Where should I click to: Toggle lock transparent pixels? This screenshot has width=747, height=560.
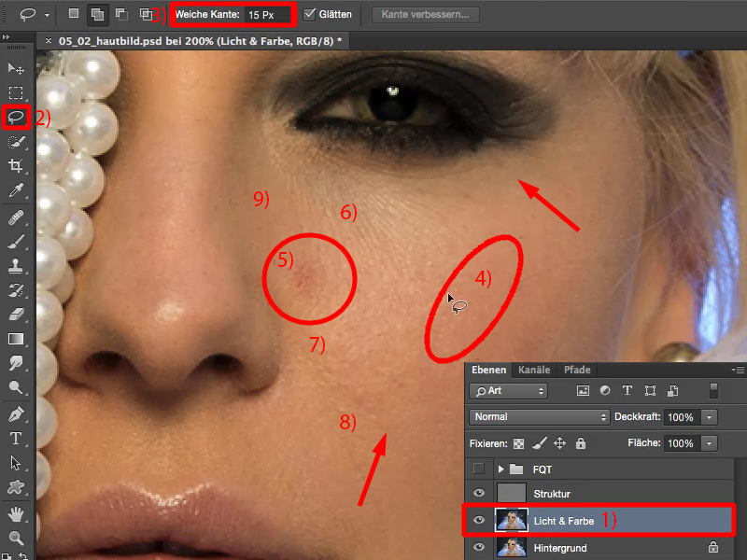[518, 444]
